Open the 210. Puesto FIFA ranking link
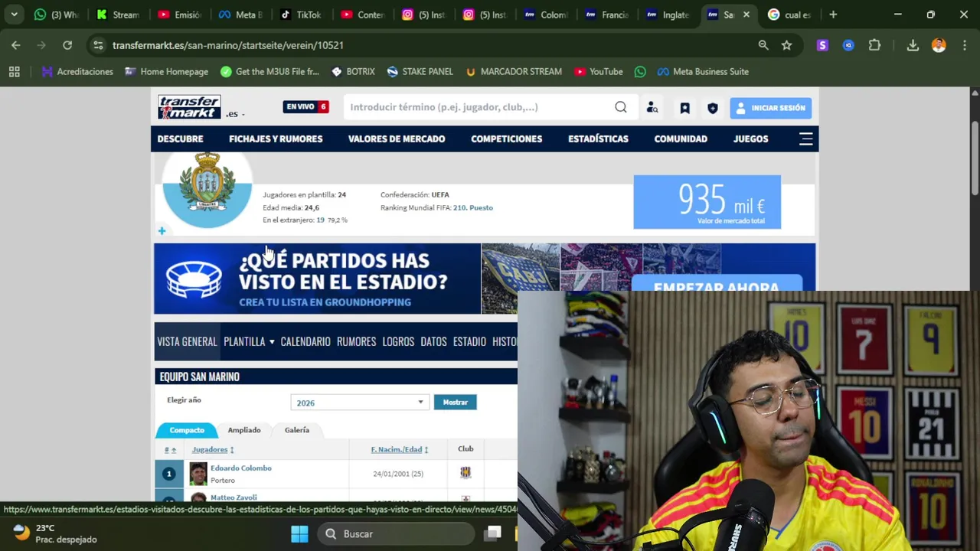Image resolution: width=980 pixels, height=551 pixels. [472, 207]
